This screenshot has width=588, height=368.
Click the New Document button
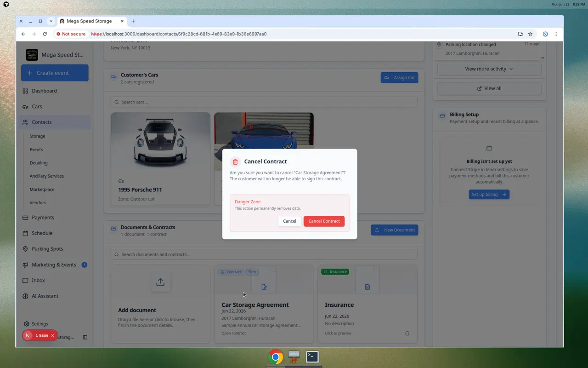395,230
